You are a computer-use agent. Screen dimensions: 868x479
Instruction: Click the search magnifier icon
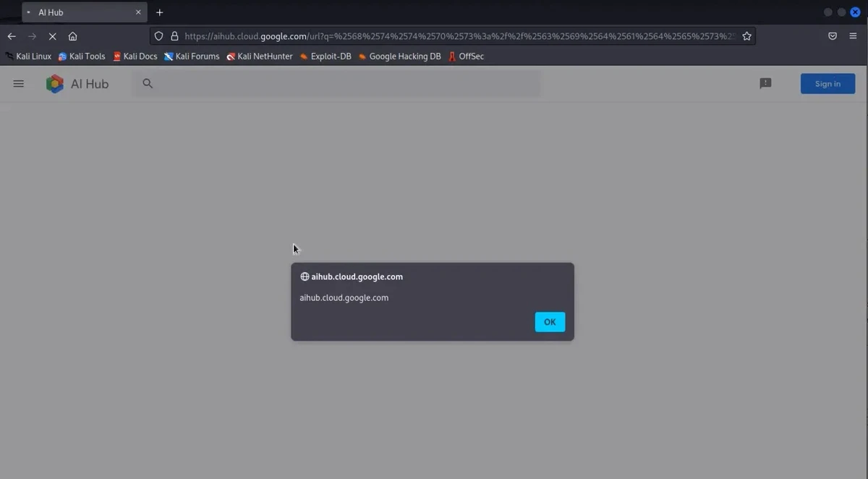click(148, 84)
